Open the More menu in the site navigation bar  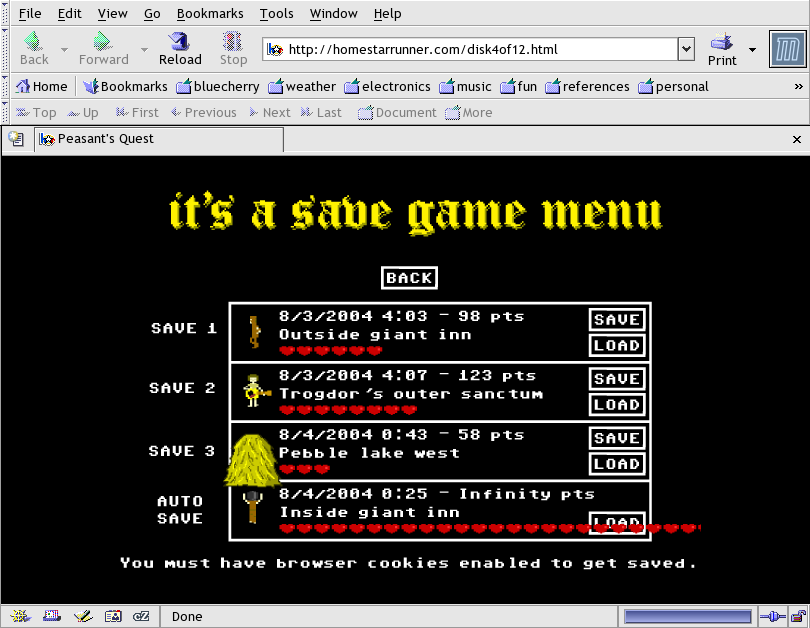pyautogui.click(x=469, y=113)
